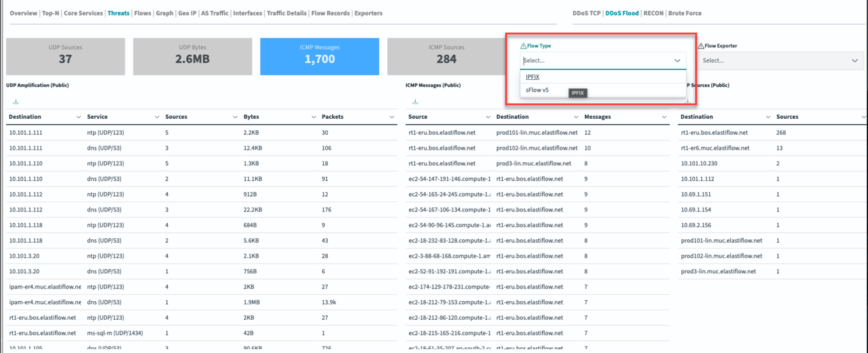Click the Flow Exporter warning triangle icon

701,46
